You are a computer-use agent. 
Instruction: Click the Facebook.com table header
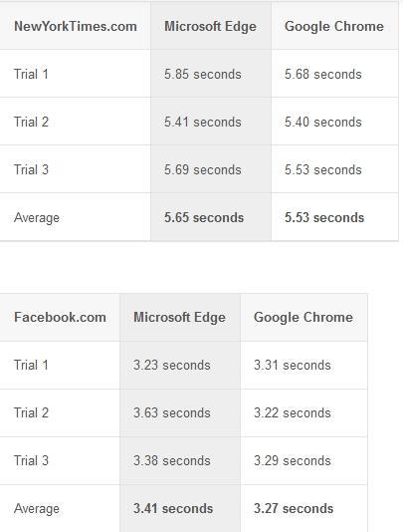click(x=60, y=317)
